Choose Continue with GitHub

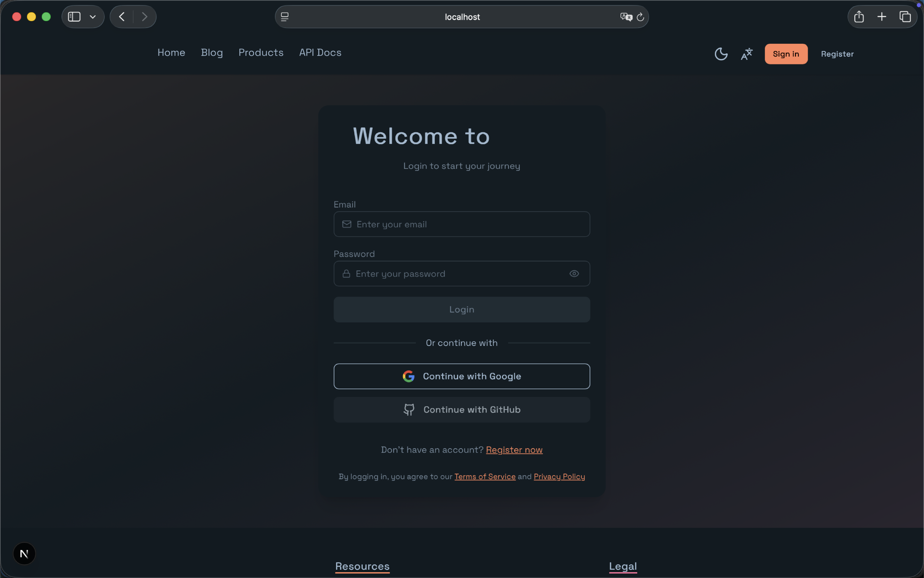point(462,410)
